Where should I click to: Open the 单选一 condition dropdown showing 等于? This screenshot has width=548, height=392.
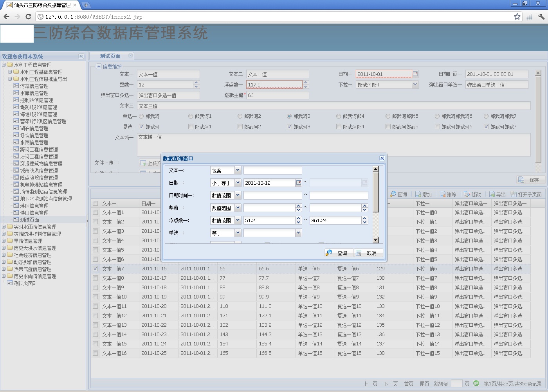(x=238, y=233)
